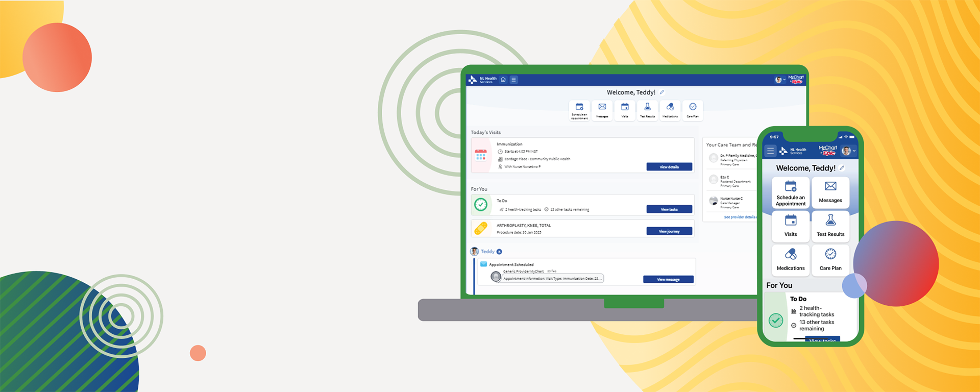
Task: Click the Home icon in laptop header
Action: click(x=503, y=80)
